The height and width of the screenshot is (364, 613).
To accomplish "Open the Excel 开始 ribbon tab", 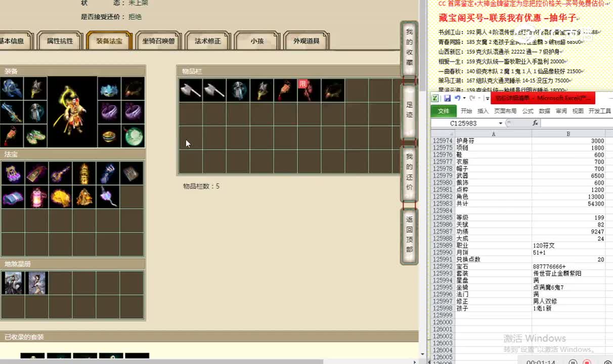I will tap(466, 111).
